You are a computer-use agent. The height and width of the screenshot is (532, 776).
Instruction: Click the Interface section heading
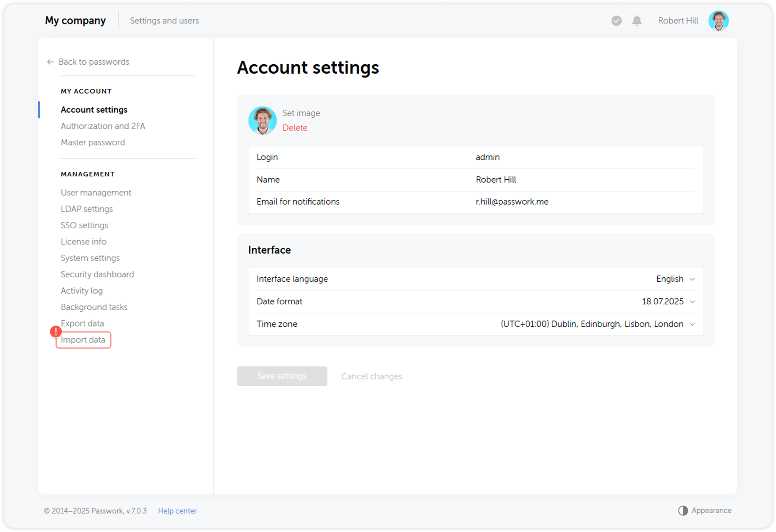point(270,250)
